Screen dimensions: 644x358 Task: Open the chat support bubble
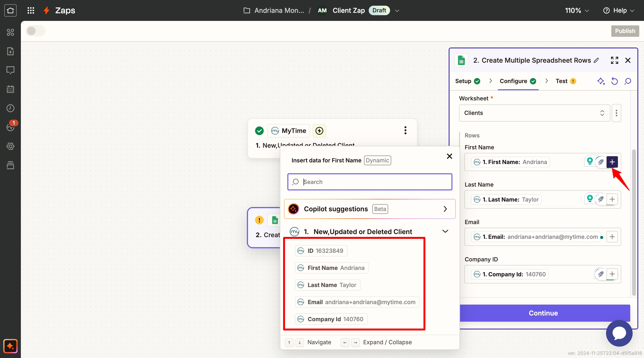(619, 333)
